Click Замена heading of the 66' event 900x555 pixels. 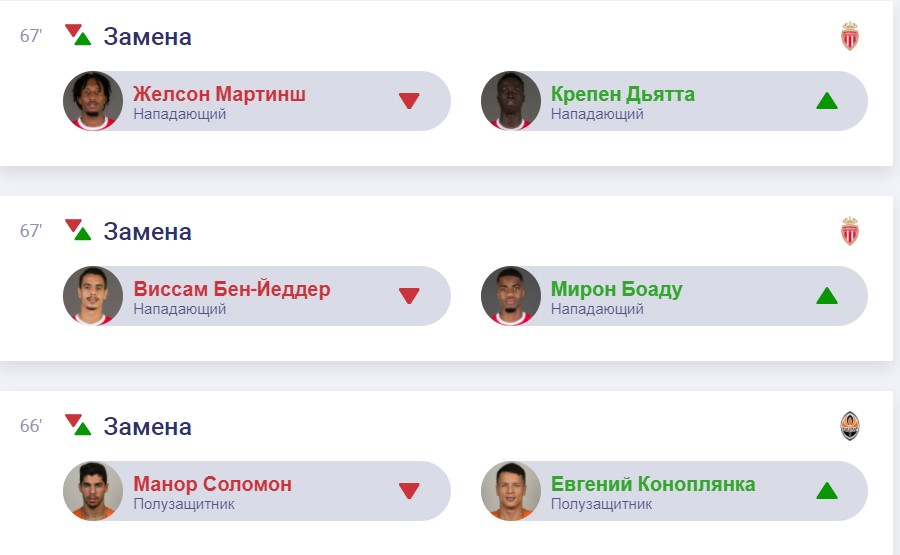pos(147,427)
